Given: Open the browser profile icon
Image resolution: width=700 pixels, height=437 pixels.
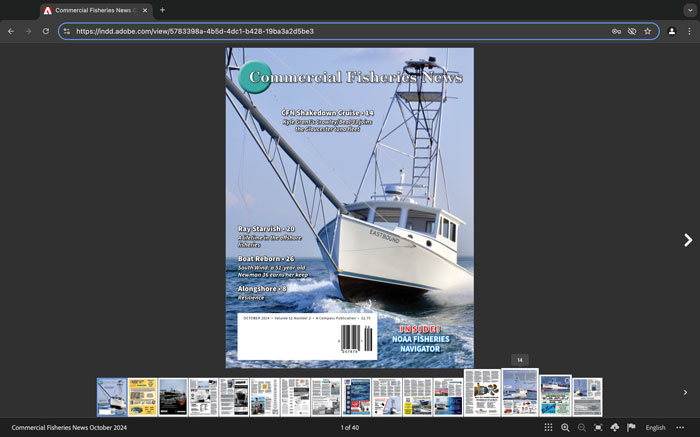Looking at the screenshot, I should tap(671, 31).
